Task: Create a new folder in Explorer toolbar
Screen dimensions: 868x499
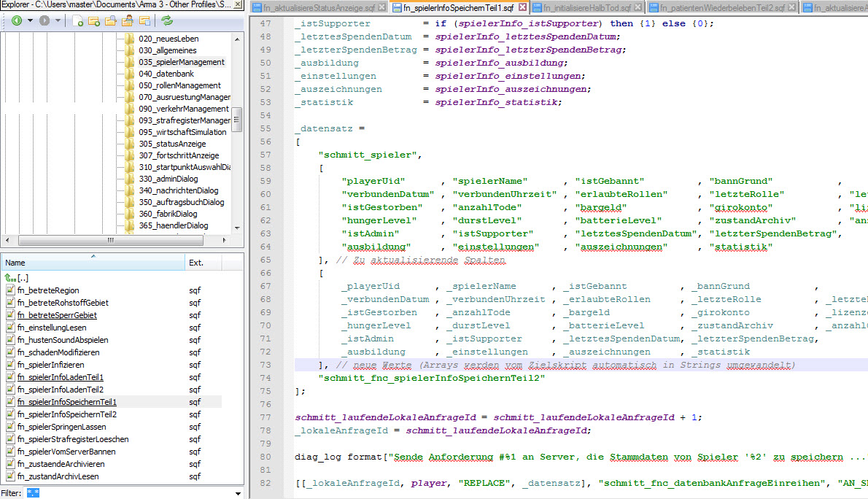Action: [94, 21]
